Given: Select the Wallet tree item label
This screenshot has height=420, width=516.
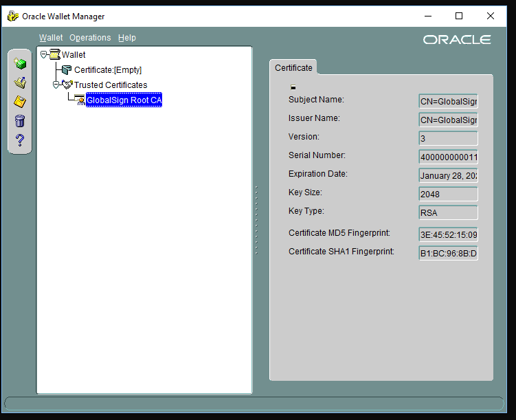Looking at the screenshot, I should pos(74,54).
